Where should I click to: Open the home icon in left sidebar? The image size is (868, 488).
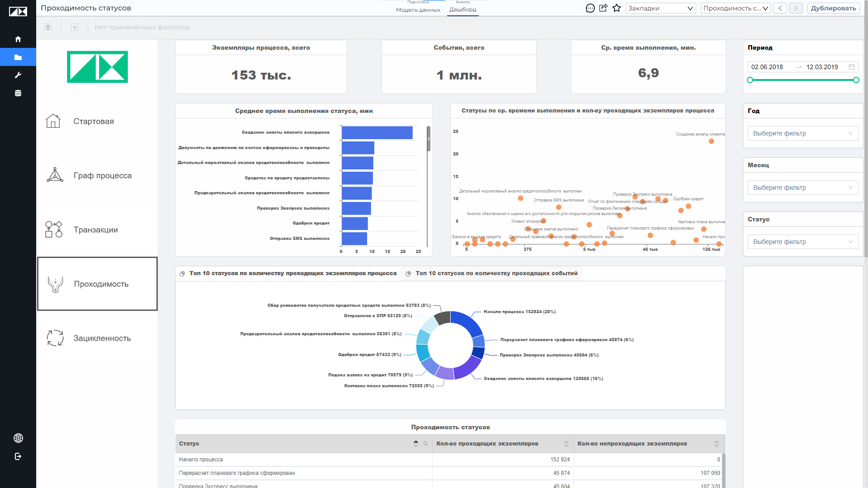(x=18, y=39)
